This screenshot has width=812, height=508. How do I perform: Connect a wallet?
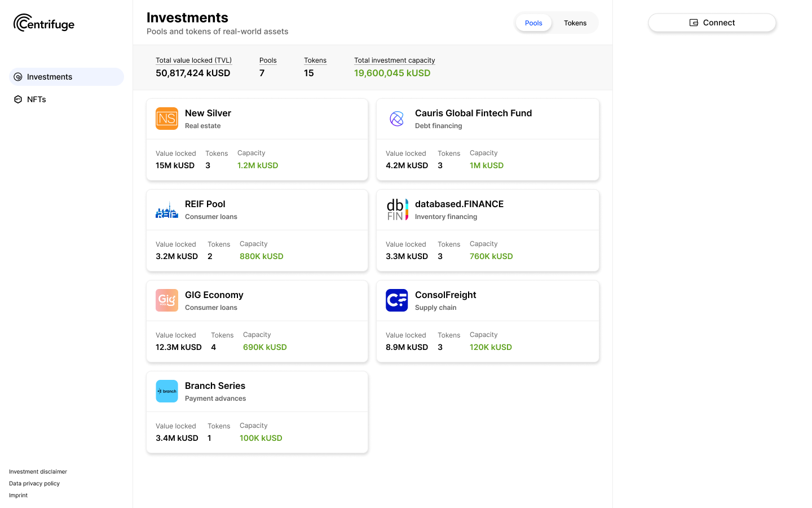pos(712,23)
